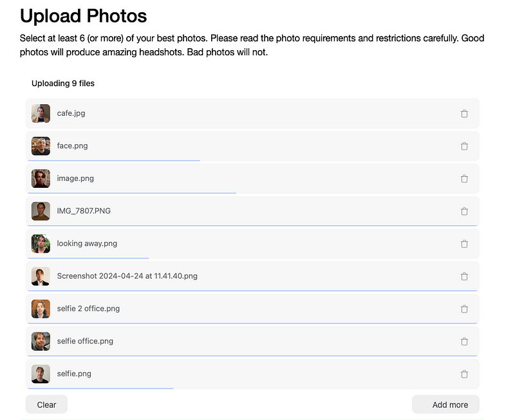Viewport: 515px width, 420px height.
Task: Delete the Screenshot 2024-04-24 file
Action: 464,277
